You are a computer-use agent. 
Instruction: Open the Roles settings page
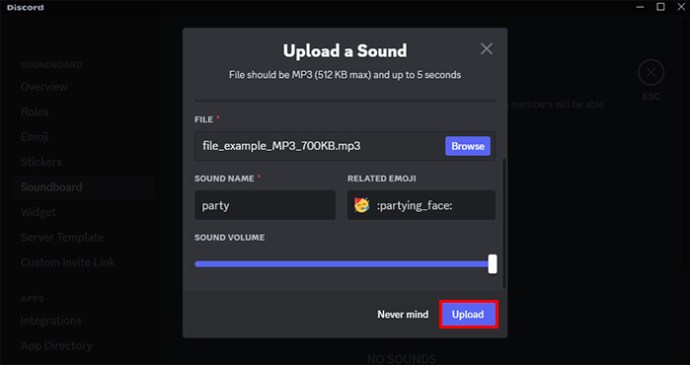(34, 112)
